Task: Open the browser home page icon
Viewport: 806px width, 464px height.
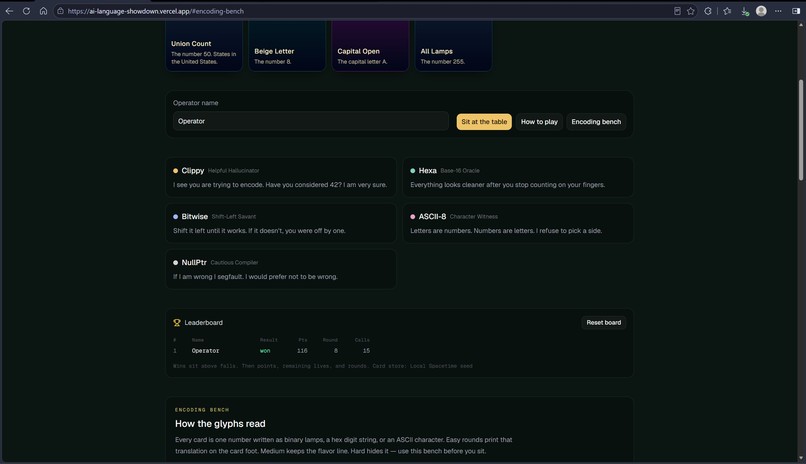Action: tap(43, 11)
